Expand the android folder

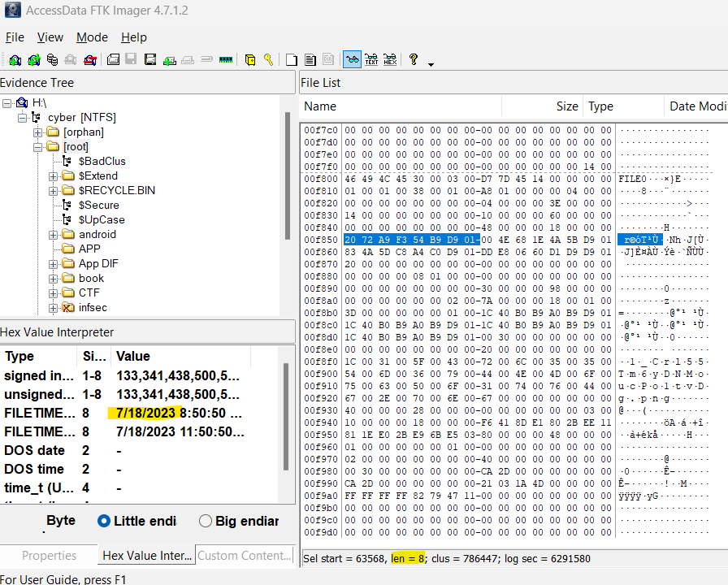click(53, 235)
